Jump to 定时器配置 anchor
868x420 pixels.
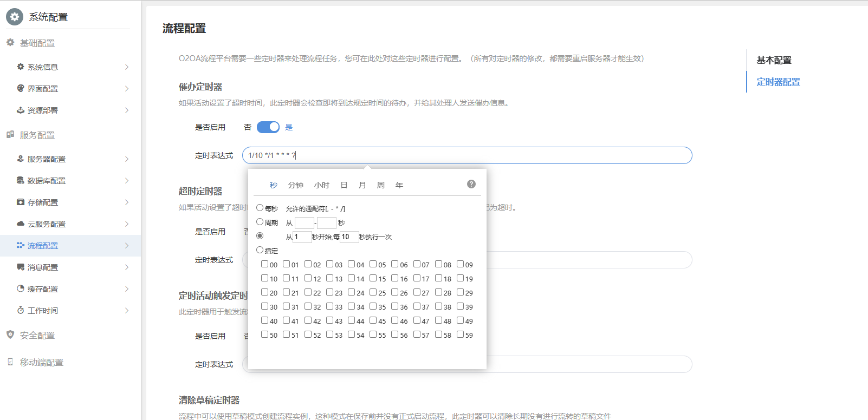pyautogui.click(x=779, y=82)
